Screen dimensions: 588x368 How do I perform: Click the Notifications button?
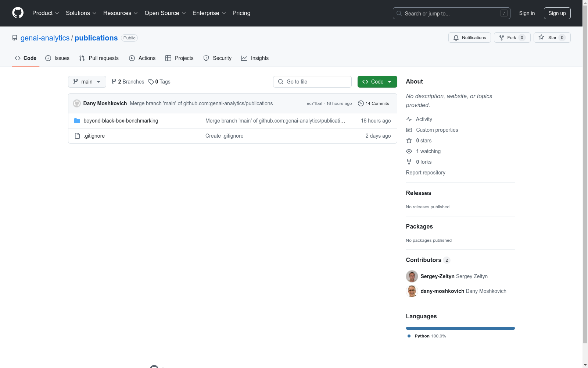470,38
